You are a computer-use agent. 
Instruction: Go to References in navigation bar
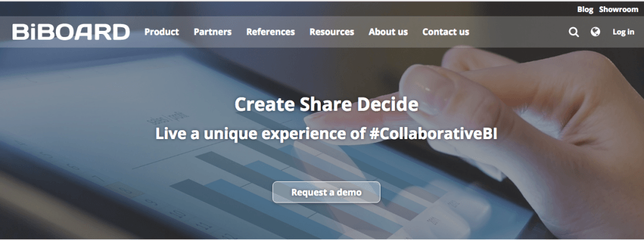tap(270, 31)
